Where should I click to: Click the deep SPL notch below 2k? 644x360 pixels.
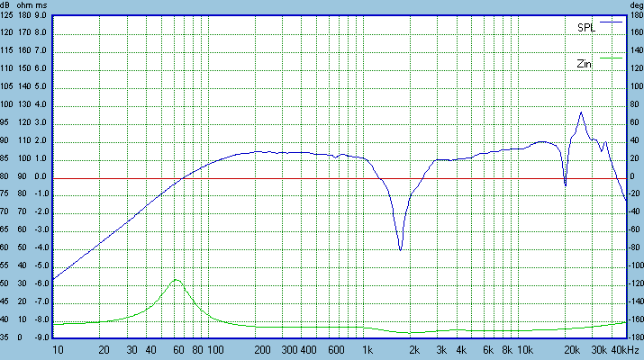(x=400, y=248)
